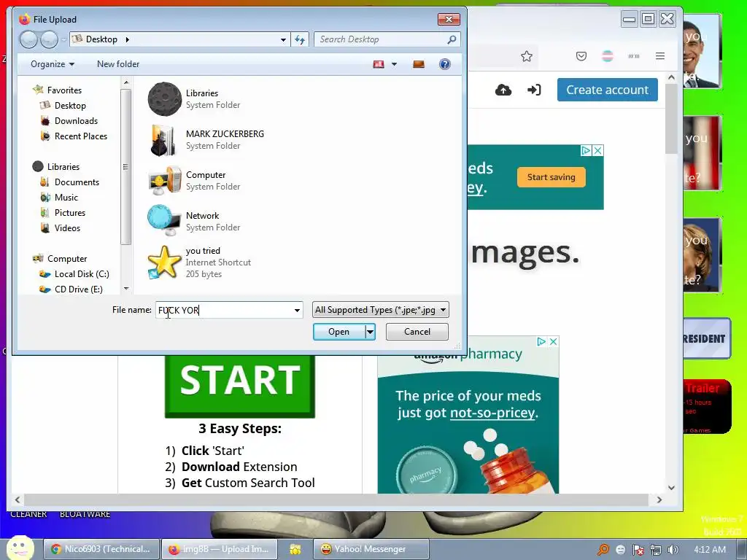Click the Start orb smiley in taskbar
This screenshot has height=560, width=747.
click(20, 548)
